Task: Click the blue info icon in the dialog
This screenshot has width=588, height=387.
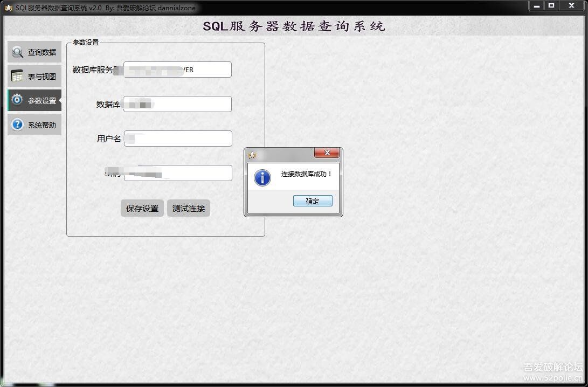Action: 262,177
